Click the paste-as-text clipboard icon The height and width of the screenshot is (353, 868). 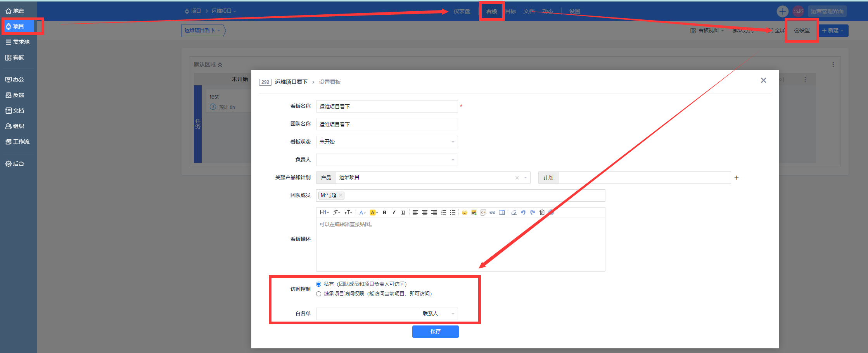click(x=542, y=213)
